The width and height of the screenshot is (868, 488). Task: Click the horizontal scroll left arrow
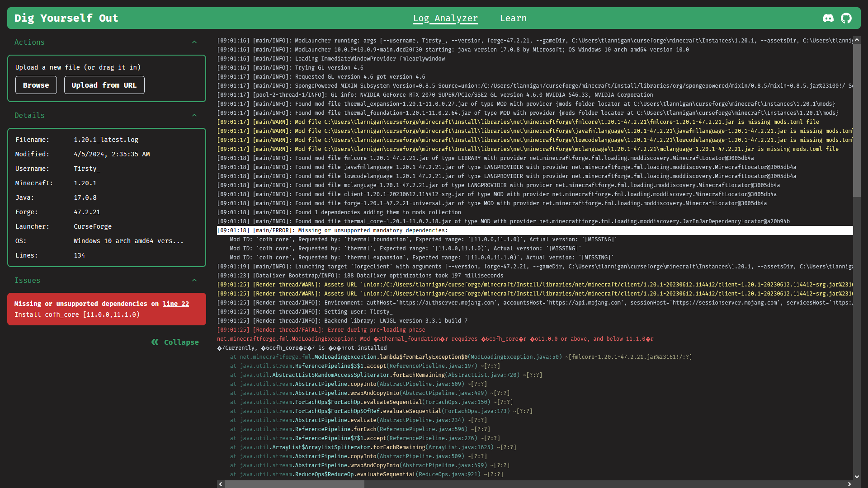tap(221, 484)
